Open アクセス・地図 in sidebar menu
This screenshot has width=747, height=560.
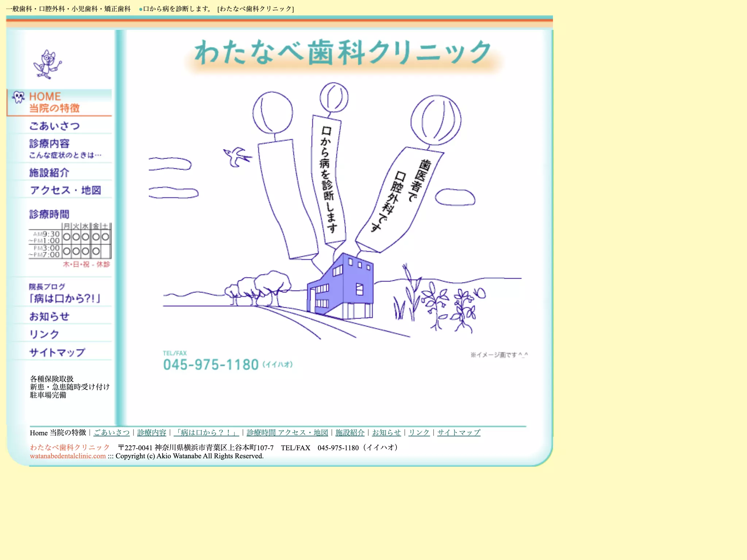pos(66,190)
